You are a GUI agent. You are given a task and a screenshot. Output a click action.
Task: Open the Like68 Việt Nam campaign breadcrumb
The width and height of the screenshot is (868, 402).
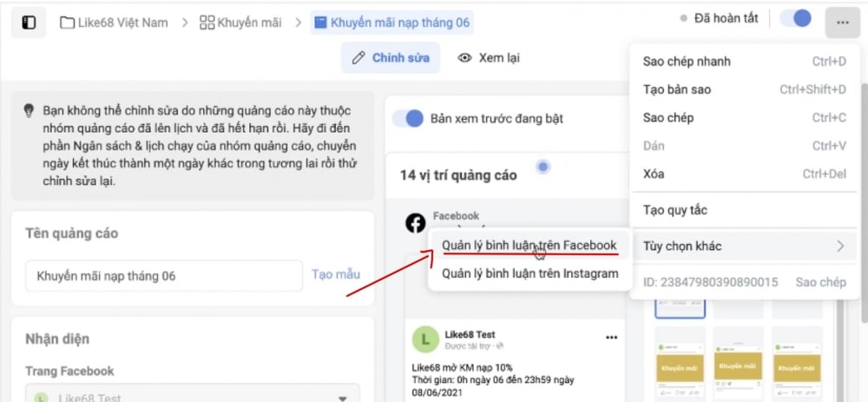tap(114, 23)
